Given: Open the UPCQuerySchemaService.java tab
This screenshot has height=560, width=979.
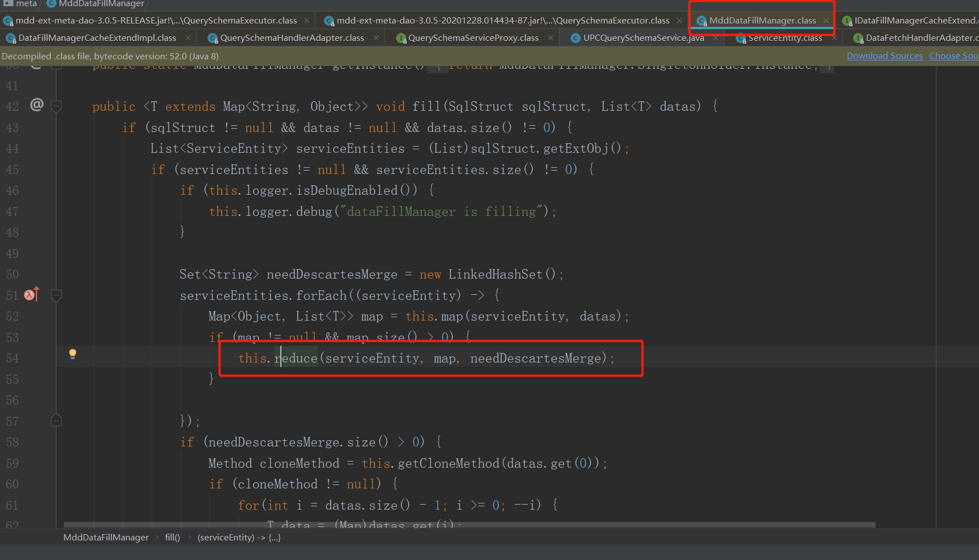Looking at the screenshot, I should coord(643,38).
